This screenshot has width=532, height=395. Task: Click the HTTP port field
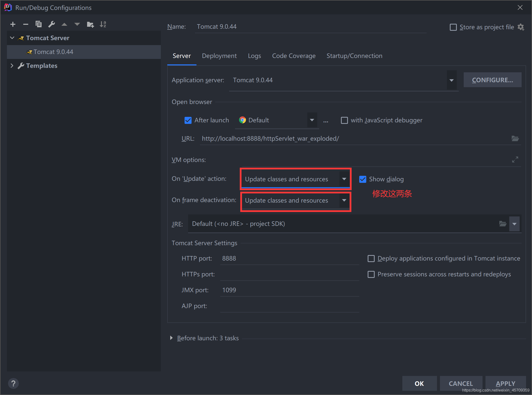click(290, 259)
